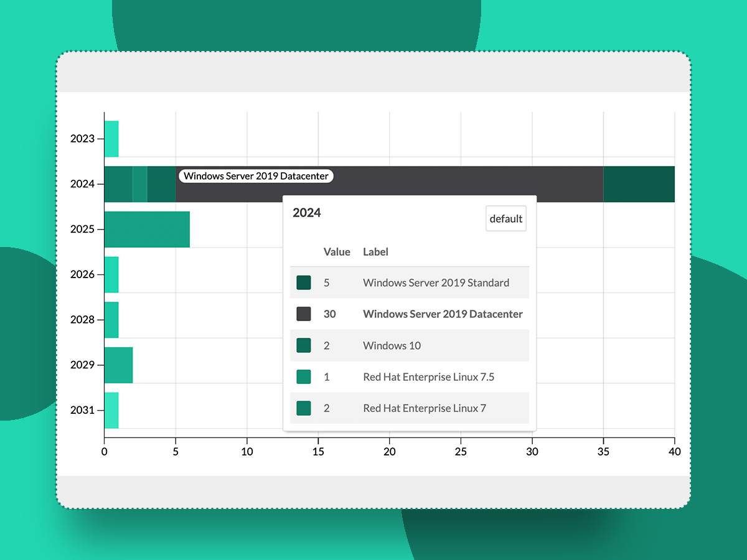Click the Windows 10 row label

click(392, 345)
